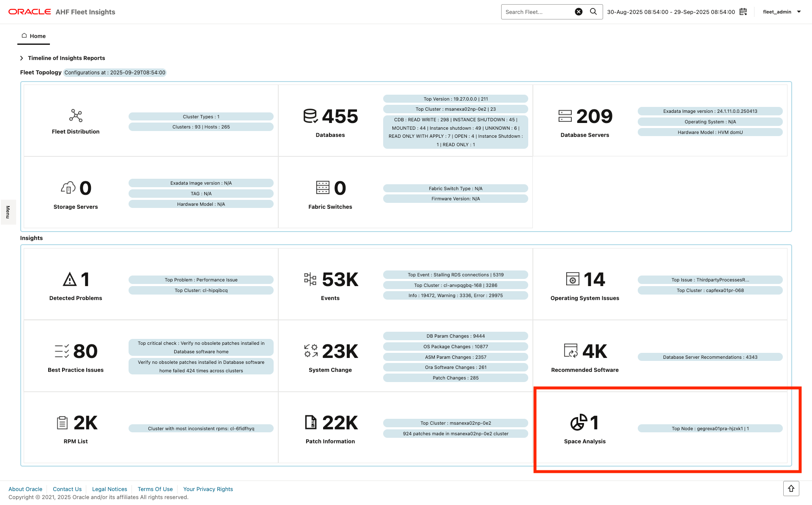
Task: Select the Storage Servers cloud icon
Action: click(68, 187)
